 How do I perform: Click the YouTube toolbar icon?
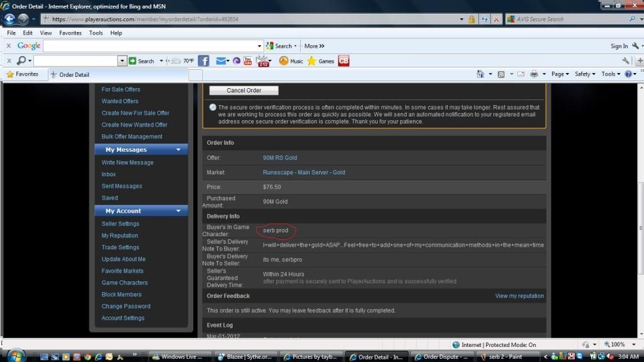pos(247,61)
